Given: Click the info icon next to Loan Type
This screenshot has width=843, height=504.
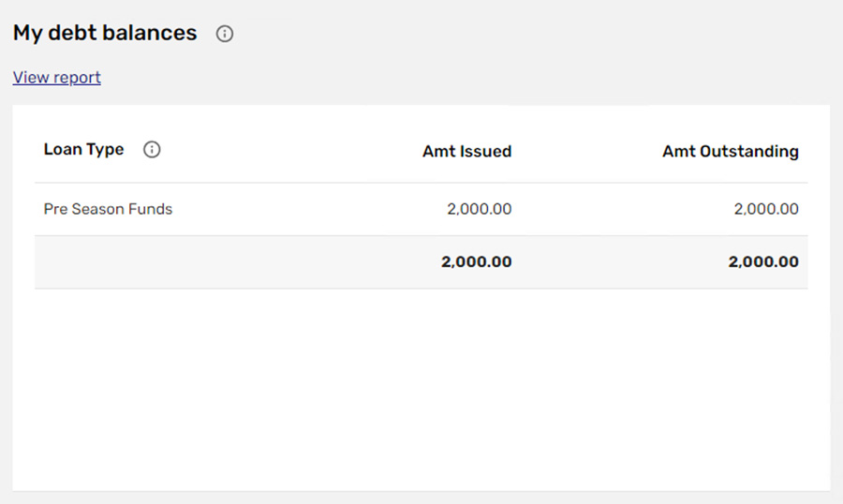Looking at the screenshot, I should (152, 150).
